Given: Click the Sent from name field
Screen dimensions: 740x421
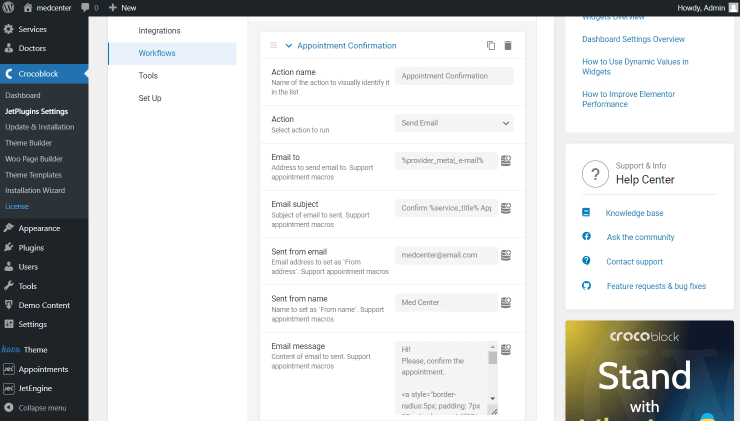Looking at the screenshot, I should pos(446,302).
